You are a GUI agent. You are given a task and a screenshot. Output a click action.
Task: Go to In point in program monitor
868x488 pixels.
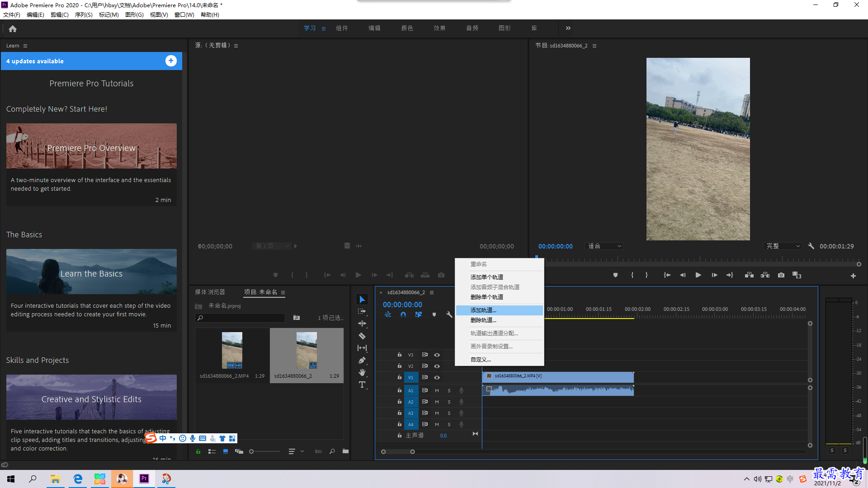click(667, 275)
